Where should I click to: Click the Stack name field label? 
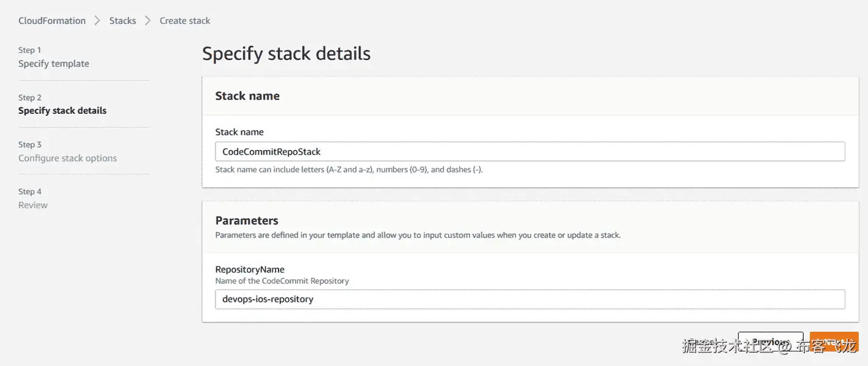(239, 132)
